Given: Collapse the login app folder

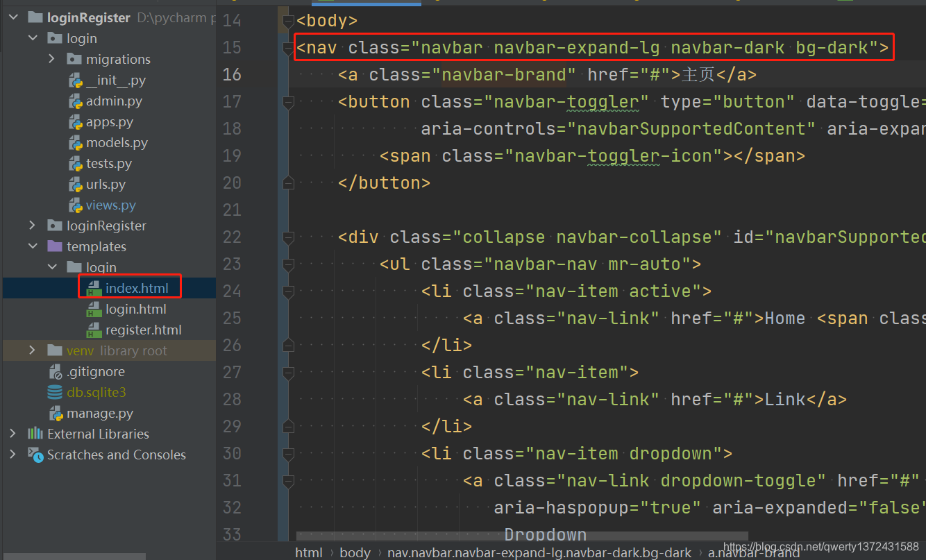Looking at the screenshot, I should [33, 38].
